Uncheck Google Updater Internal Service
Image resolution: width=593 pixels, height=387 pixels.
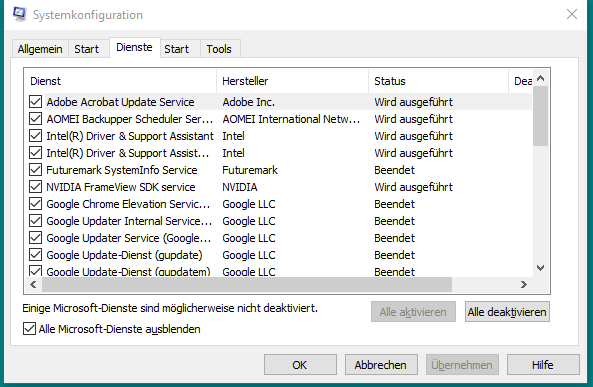click(36, 221)
